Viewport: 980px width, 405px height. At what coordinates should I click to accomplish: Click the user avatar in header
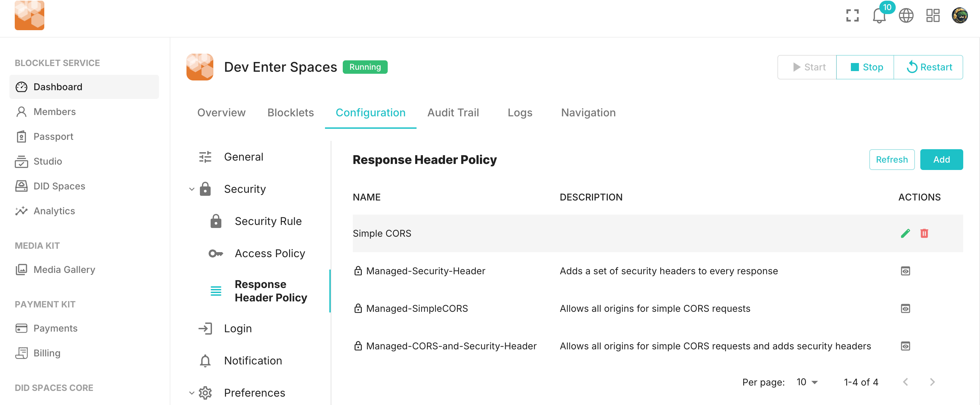959,16
